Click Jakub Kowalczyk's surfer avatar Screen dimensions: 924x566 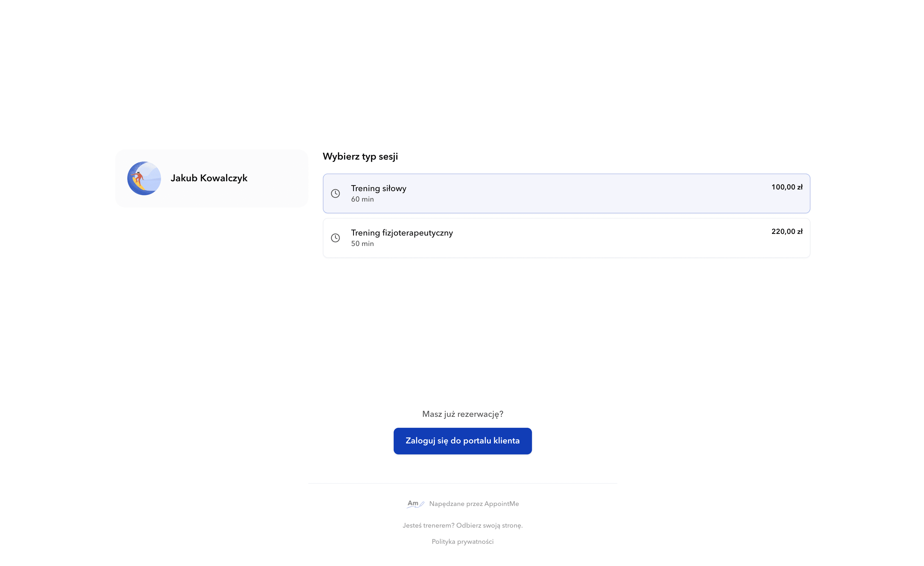[144, 179]
